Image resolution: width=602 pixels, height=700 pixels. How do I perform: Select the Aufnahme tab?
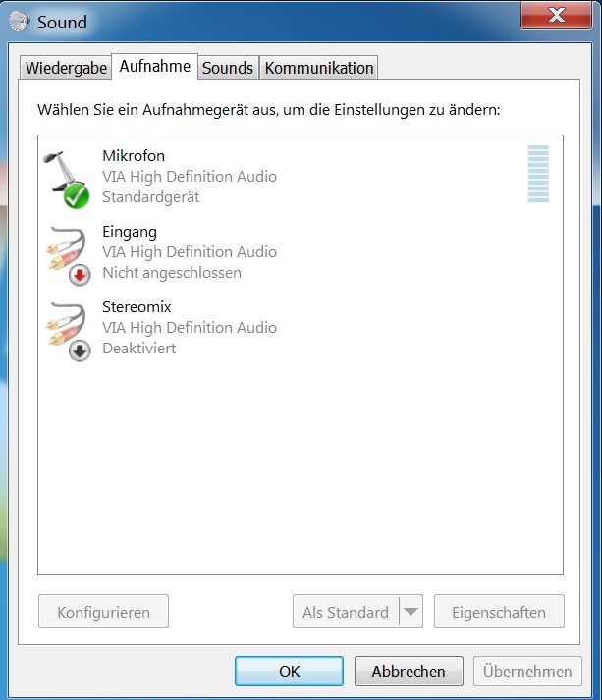click(x=154, y=66)
